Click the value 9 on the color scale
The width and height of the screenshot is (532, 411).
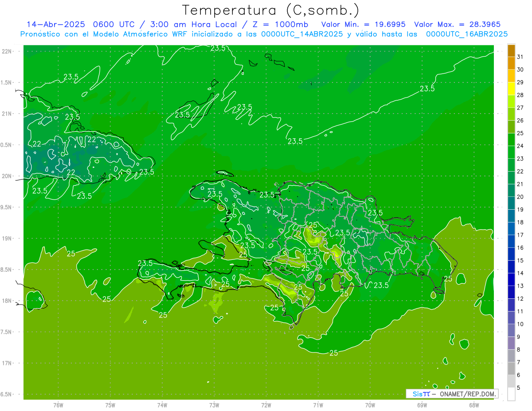coord(519,337)
